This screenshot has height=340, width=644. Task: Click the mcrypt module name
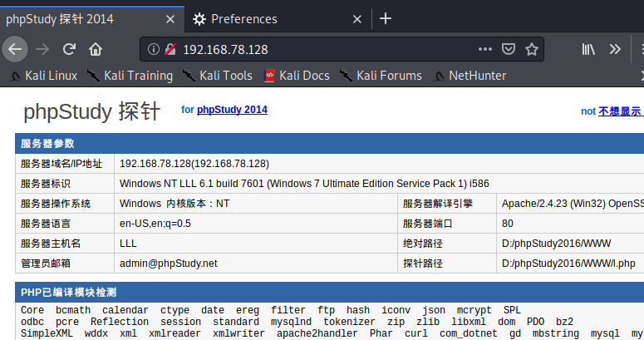(x=474, y=310)
